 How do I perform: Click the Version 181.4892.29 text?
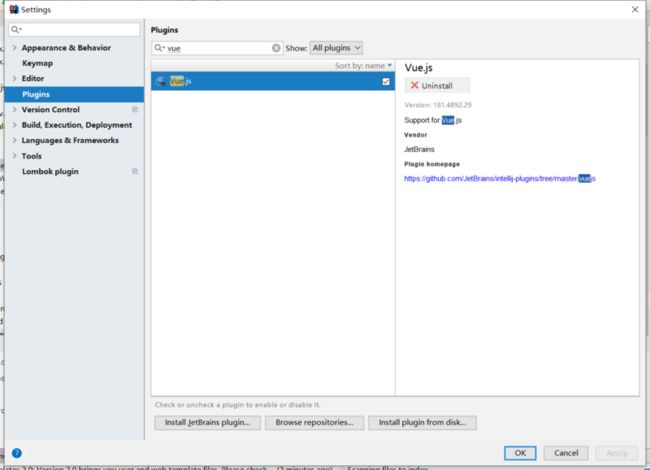pos(438,105)
